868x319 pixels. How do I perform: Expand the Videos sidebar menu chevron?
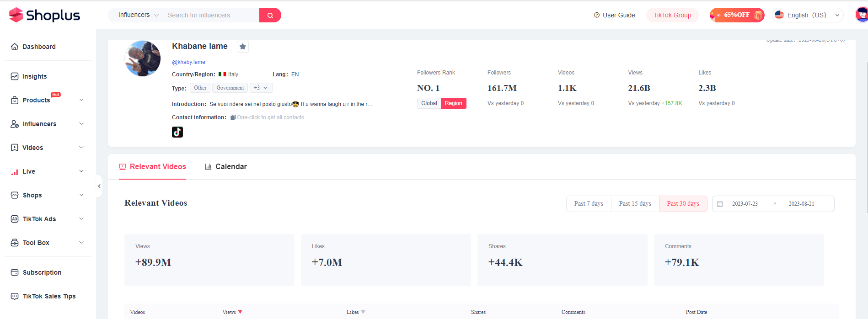pyautogui.click(x=81, y=147)
